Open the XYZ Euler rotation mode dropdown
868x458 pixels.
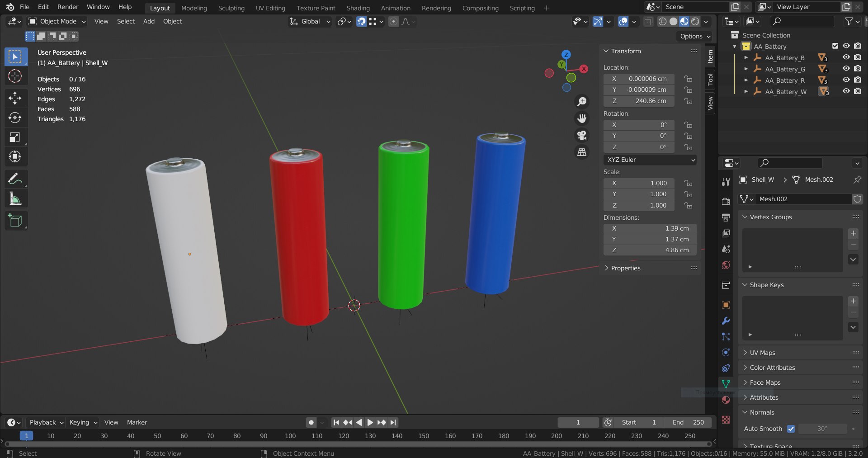(x=650, y=160)
